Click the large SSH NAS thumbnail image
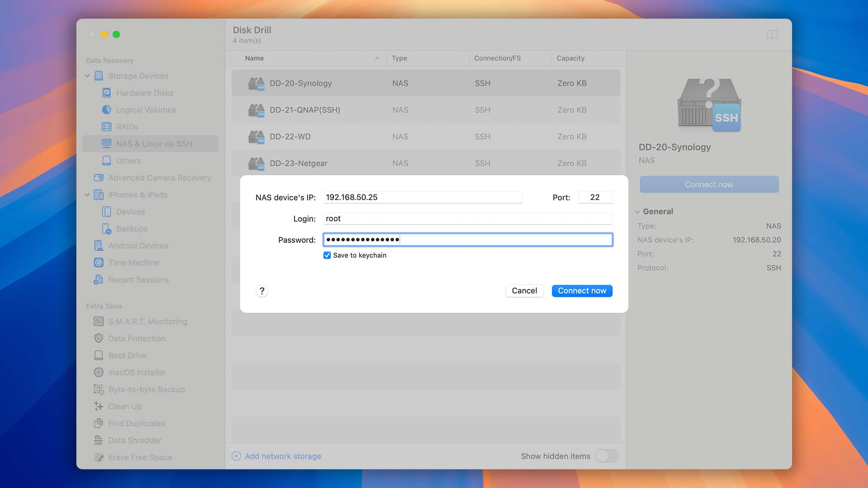Screen dimensions: 868x488 point(709,105)
